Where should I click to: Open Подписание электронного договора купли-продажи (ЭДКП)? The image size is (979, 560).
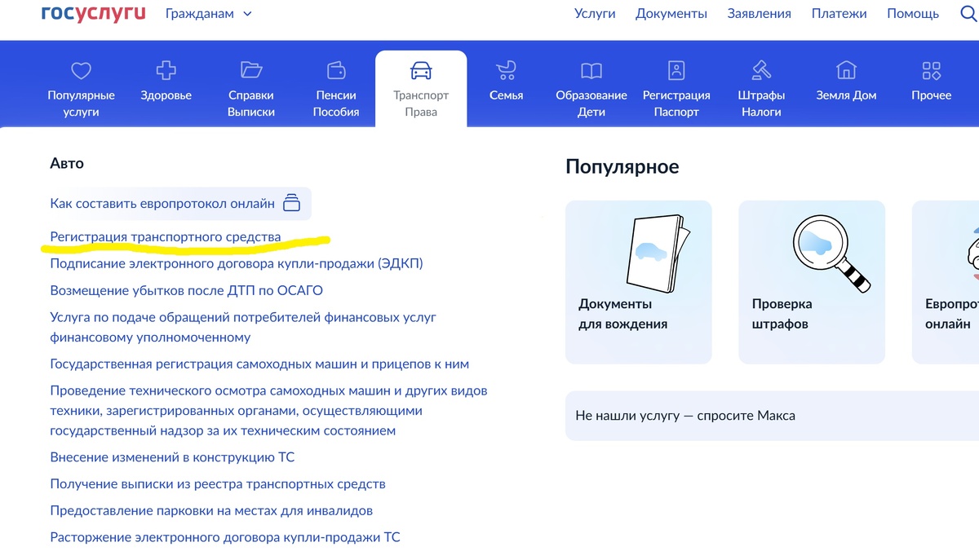pos(237,263)
